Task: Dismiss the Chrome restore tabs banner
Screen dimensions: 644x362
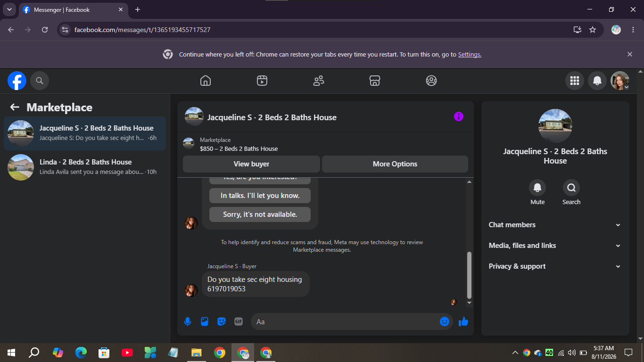Action: [630, 54]
